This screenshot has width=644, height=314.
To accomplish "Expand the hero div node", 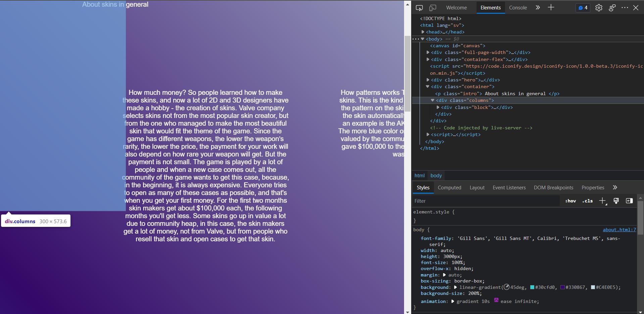I will (x=428, y=80).
